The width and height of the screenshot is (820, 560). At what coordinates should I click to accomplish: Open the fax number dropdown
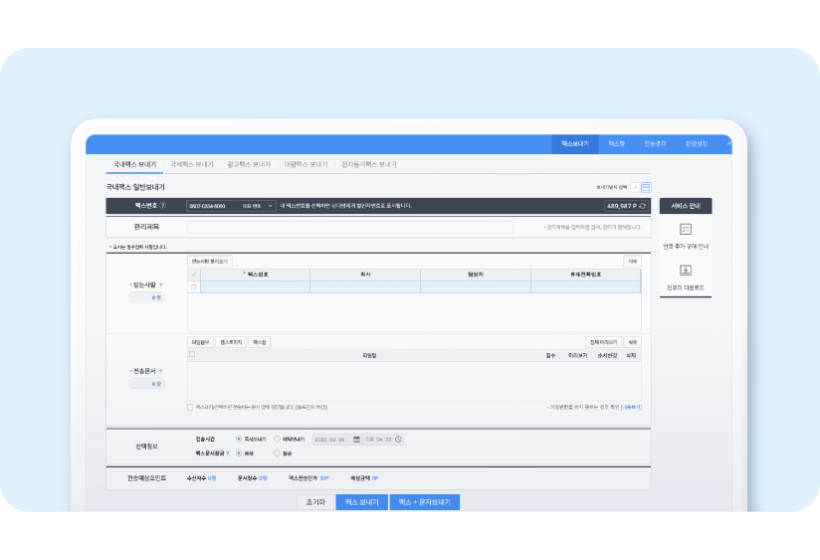point(271,206)
